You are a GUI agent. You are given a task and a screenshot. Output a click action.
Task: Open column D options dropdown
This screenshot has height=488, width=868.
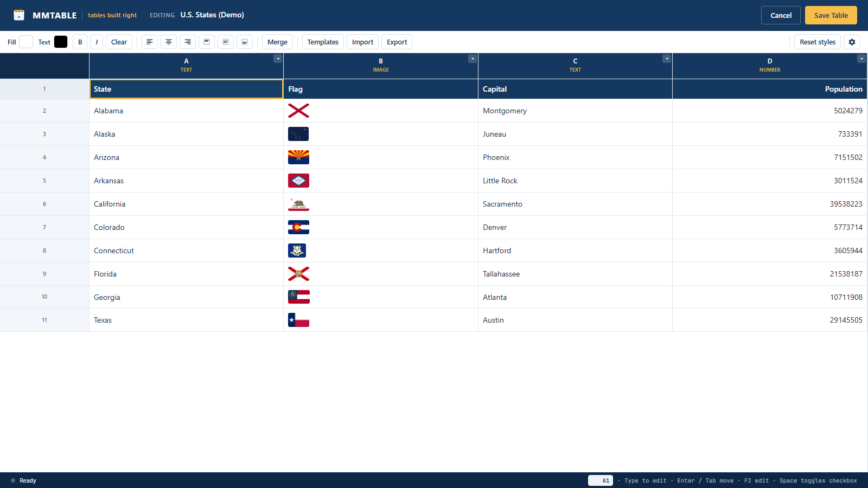861,59
